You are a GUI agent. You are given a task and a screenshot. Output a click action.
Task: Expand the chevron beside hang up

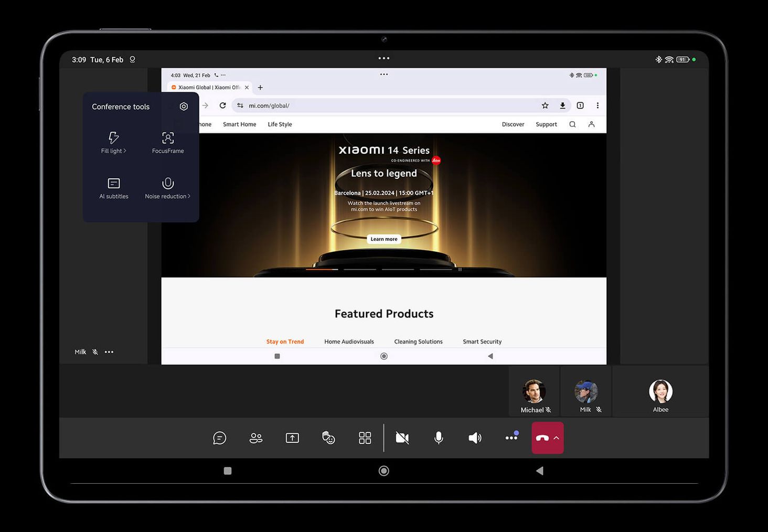[x=557, y=438]
